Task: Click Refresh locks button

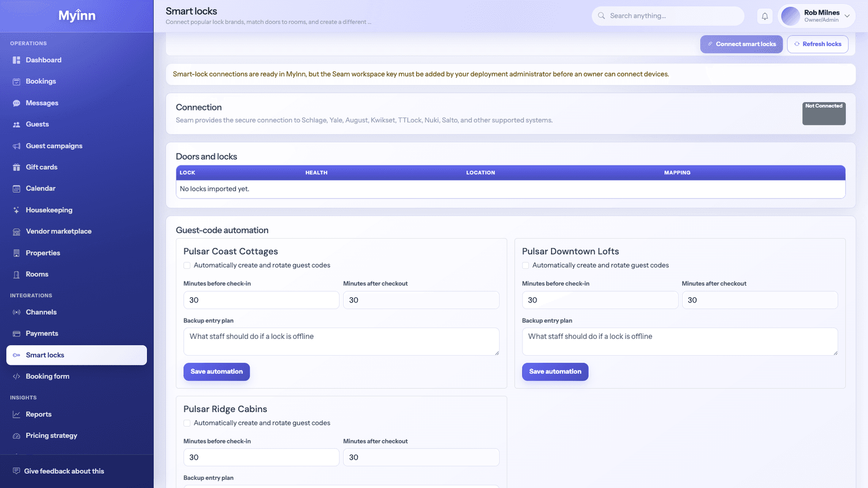Action: coord(818,44)
